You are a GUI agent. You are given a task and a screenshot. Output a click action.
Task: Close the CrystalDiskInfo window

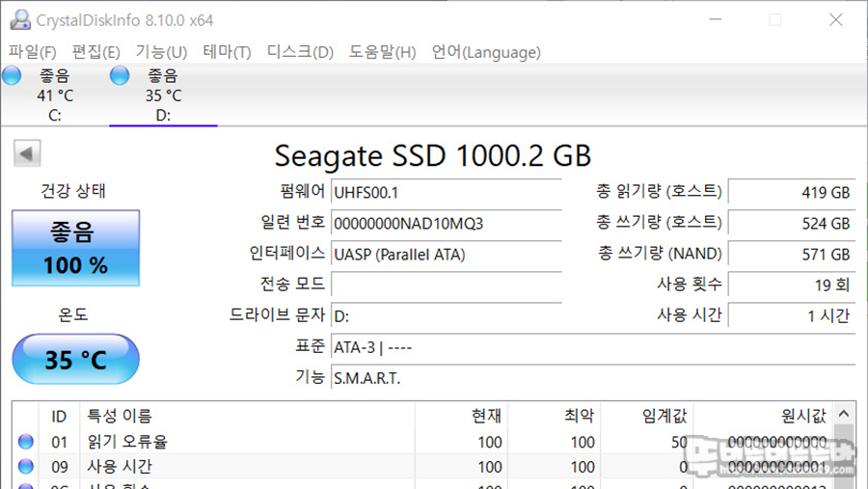point(836,19)
